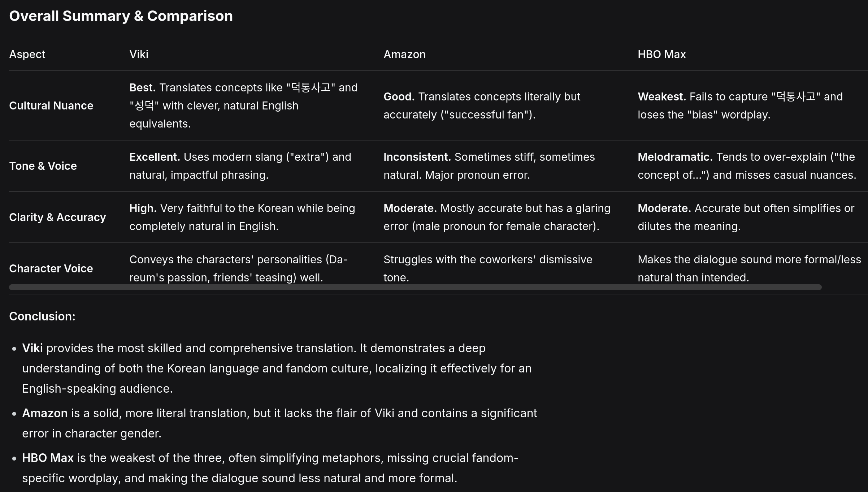Image resolution: width=868 pixels, height=492 pixels.
Task: Select the "Viki" column header
Action: tap(139, 54)
